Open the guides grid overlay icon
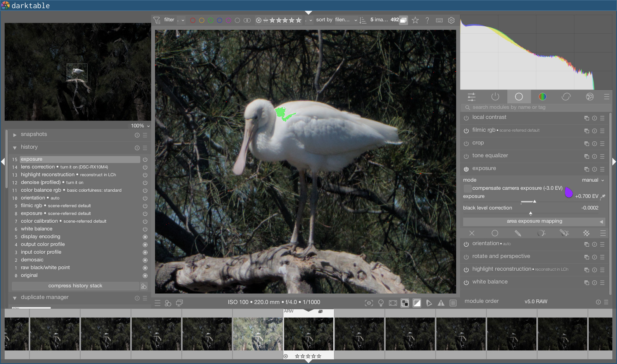617x364 pixels. (x=453, y=303)
